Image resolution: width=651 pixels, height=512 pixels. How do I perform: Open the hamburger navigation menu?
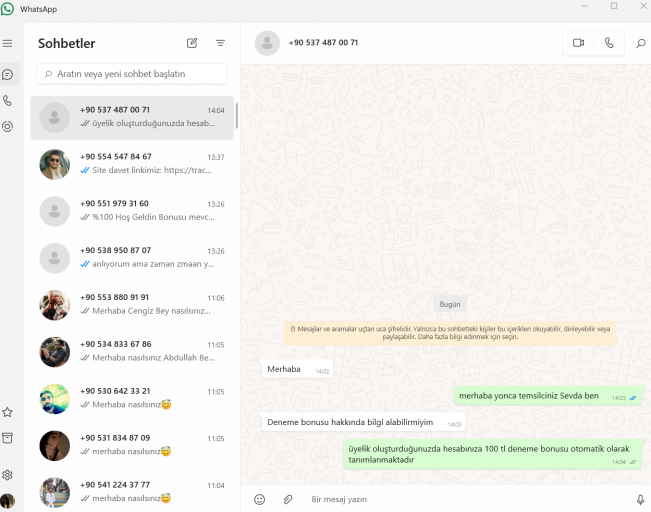(7, 44)
